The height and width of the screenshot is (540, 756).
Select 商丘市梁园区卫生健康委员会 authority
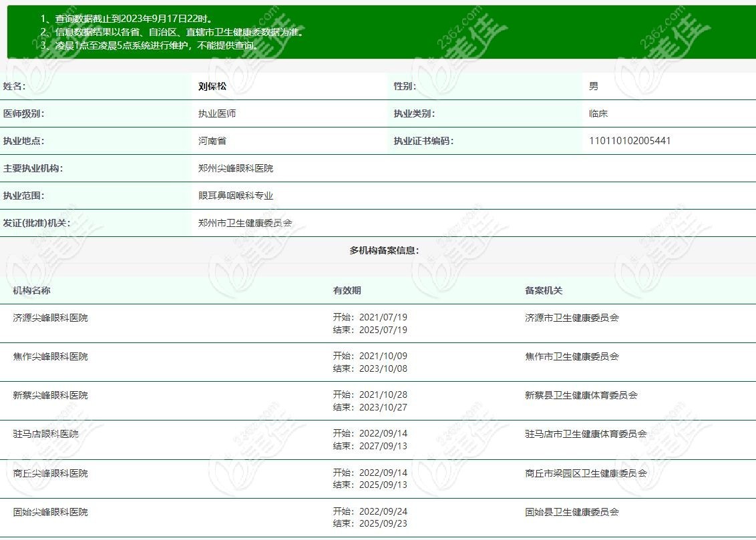coord(586,473)
